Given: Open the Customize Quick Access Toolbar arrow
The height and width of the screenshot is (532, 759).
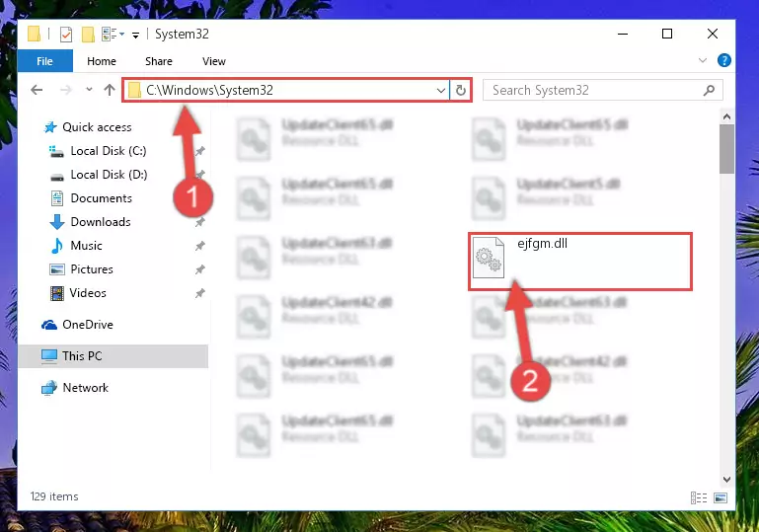Looking at the screenshot, I should 135,35.
